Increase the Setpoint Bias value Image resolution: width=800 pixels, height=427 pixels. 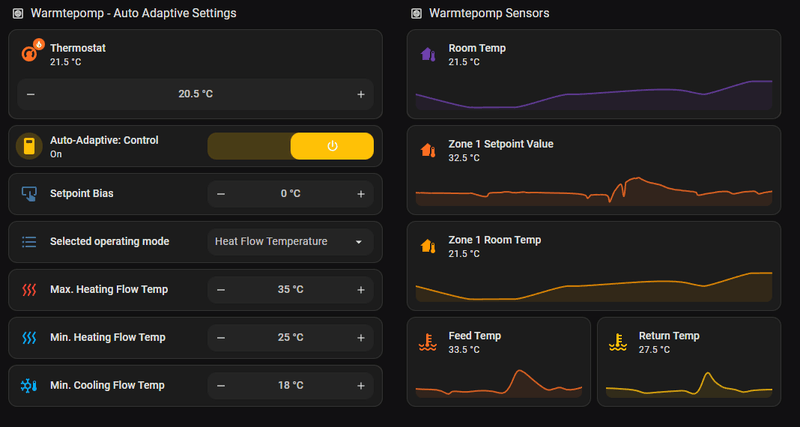pyautogui.click(x=360, y=194)
